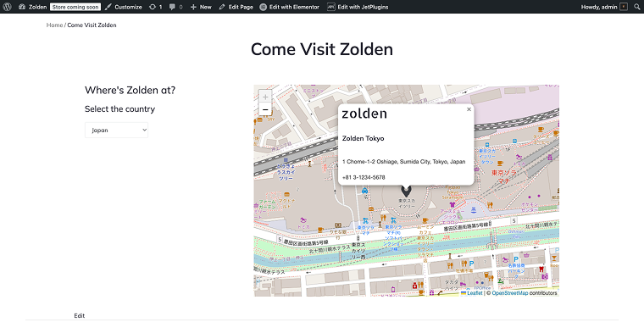Open the Zolden site dashboard link
This screenshot has height=322, width=644.
pyautogui.click(x=33, y=7)
